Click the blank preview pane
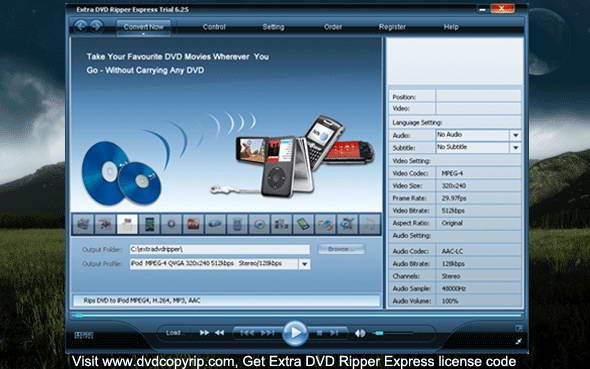This screenshot has height=369, width=590. coord(455,61)
